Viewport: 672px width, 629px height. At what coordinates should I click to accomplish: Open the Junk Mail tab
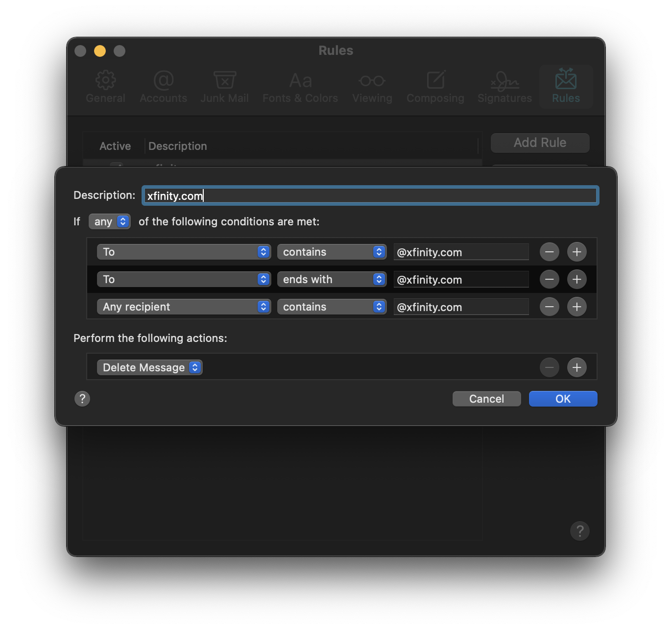224,87
